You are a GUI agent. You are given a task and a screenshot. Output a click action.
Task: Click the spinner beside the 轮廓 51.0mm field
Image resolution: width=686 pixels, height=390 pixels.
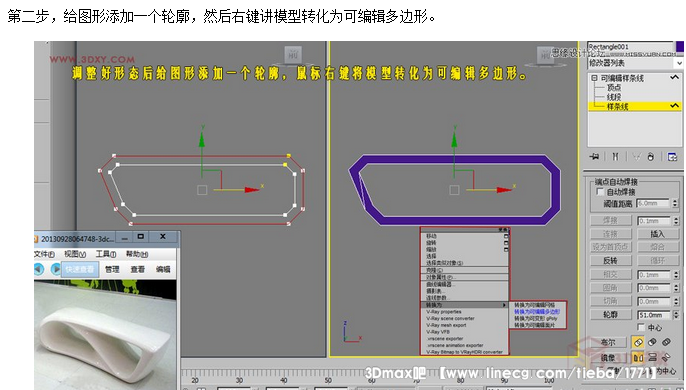pyautogui.click(x=676, y=315)
